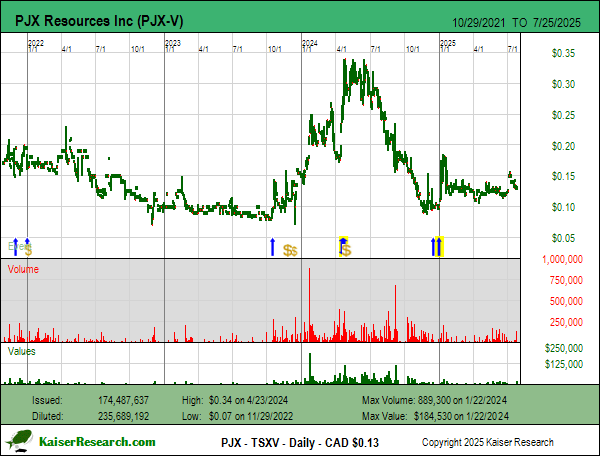Click the $125,000 value axis label
Screen dimensions: 600x456
tap(564, 364)
